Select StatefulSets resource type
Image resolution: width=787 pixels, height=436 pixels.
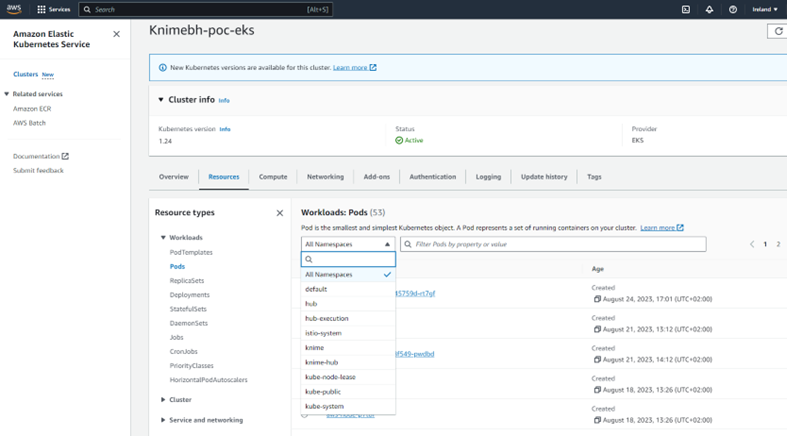pyautogui.click(x=188, y=309)
